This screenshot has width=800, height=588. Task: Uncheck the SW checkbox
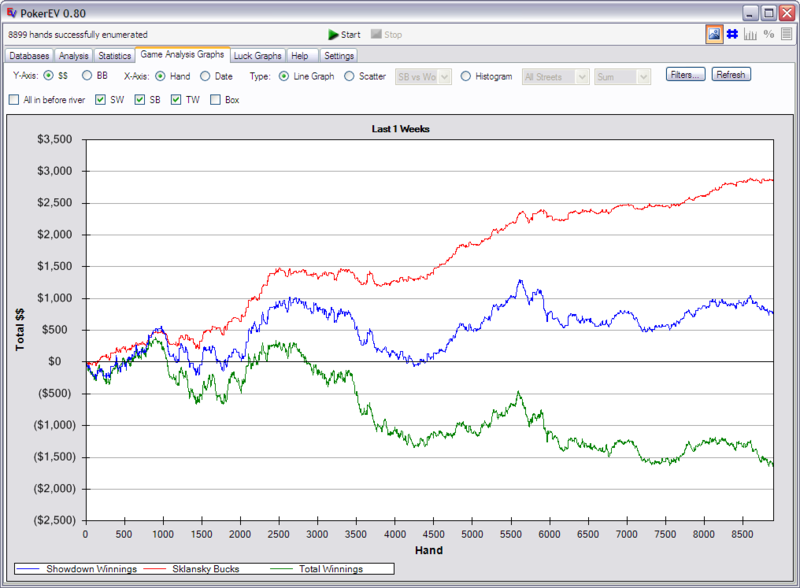coord(101,100)
